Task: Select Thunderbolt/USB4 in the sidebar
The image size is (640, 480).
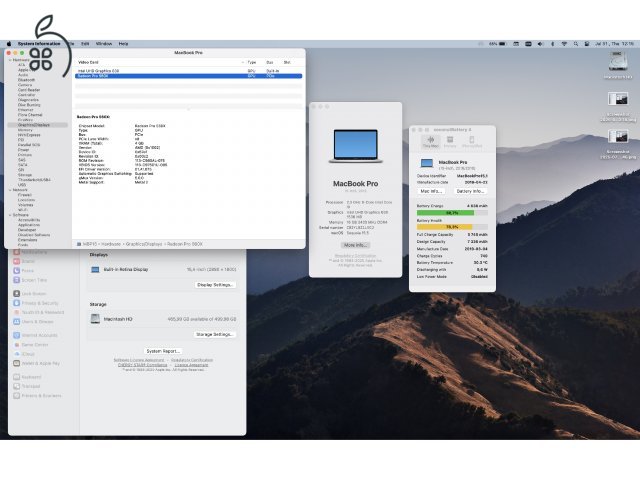Action: click(34, 180)
